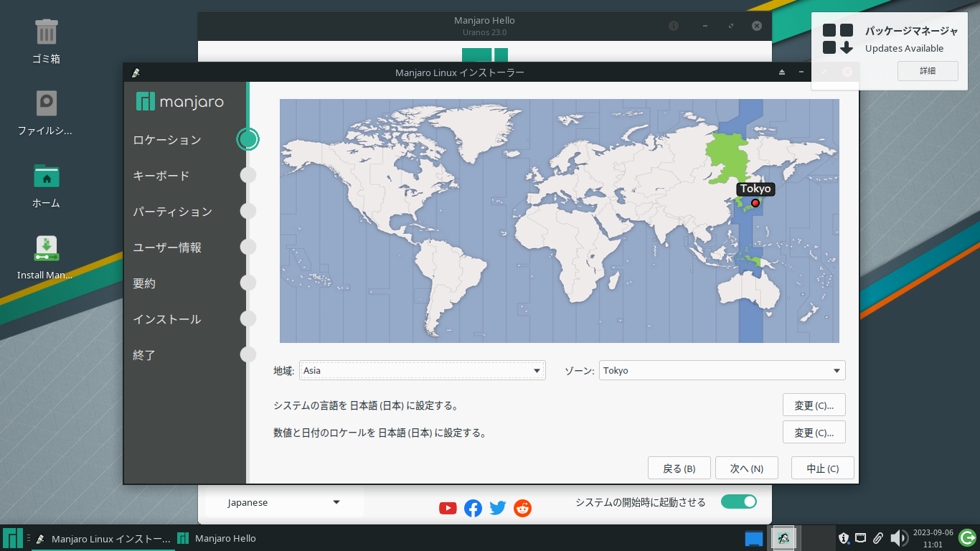Click Twitter icon in Manjaro Hello
The image size is (980, 551).
pyautogui.click(x=498, y=508)
